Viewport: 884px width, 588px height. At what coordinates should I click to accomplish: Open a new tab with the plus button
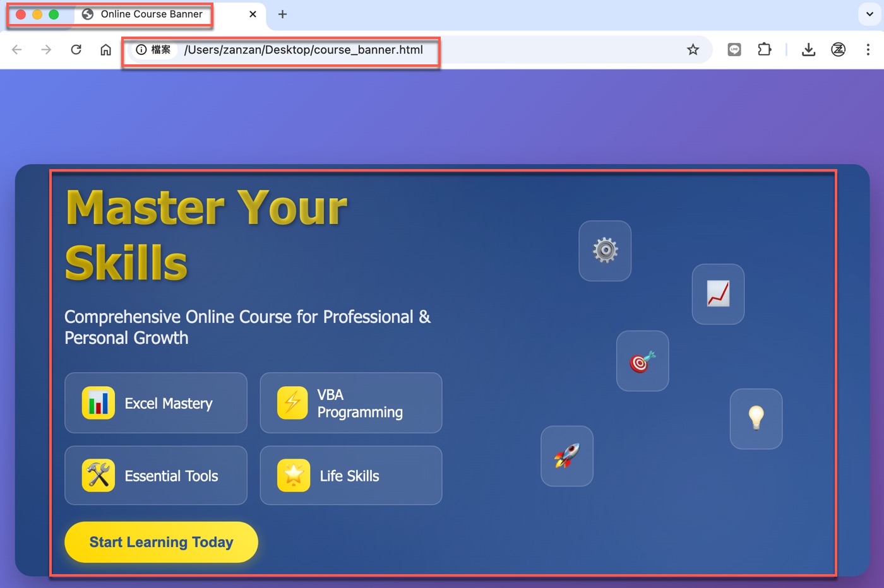click(282, 14)
